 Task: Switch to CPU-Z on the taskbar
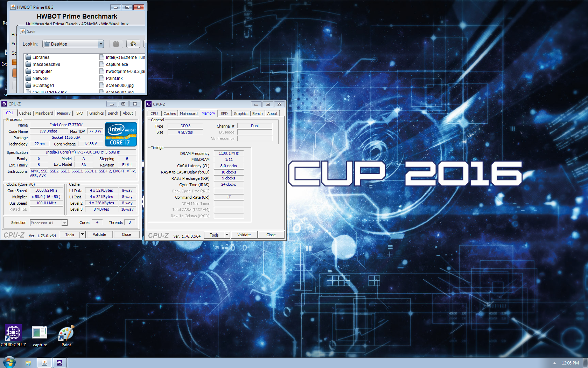tap(59, 363)
